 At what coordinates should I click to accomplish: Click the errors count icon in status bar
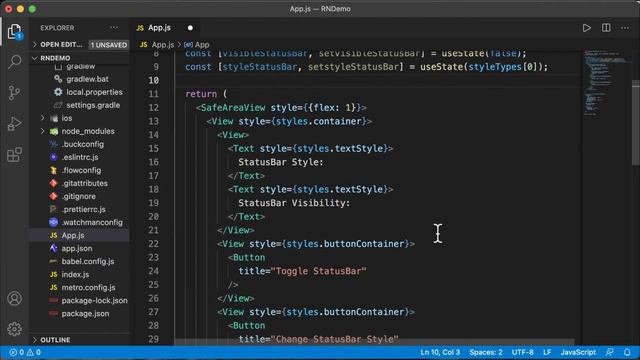16,352
